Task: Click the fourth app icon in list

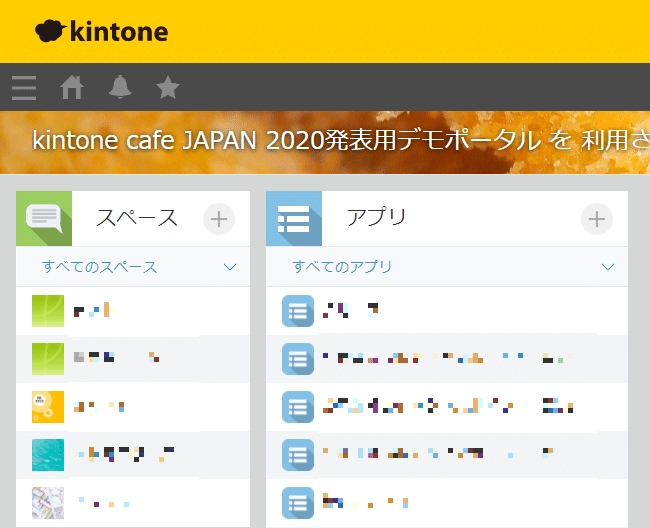Action: 298,455
